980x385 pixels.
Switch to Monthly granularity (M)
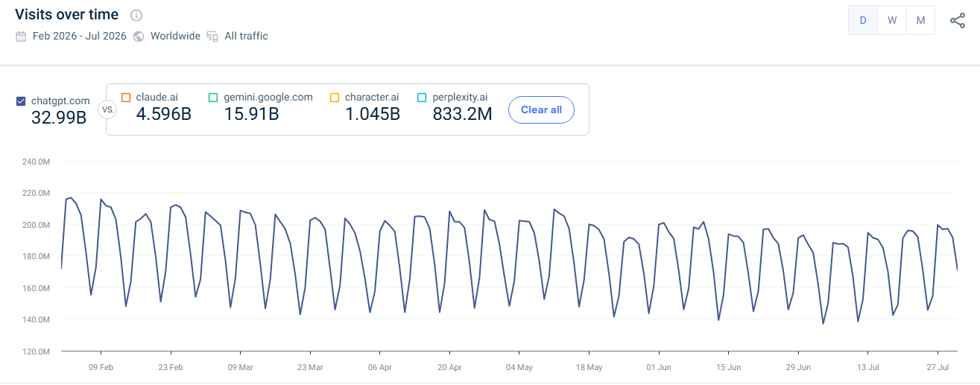(921, 20)
